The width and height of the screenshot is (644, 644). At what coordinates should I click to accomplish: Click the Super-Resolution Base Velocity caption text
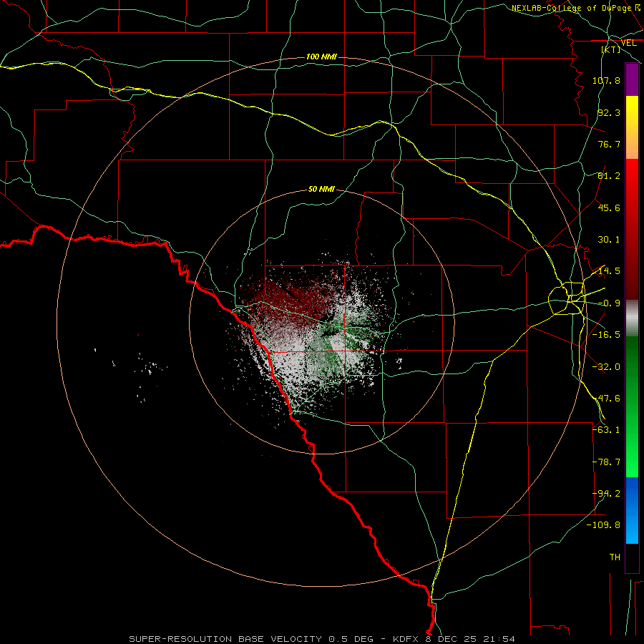click(322, 639)
